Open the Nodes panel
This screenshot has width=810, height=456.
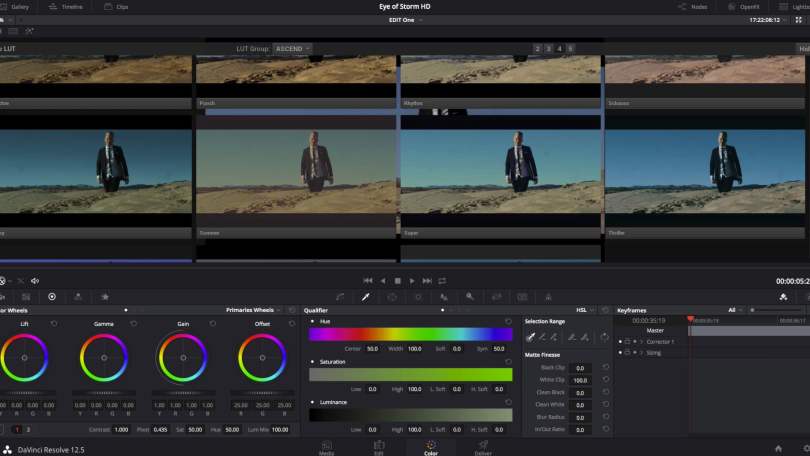point(693,7)
